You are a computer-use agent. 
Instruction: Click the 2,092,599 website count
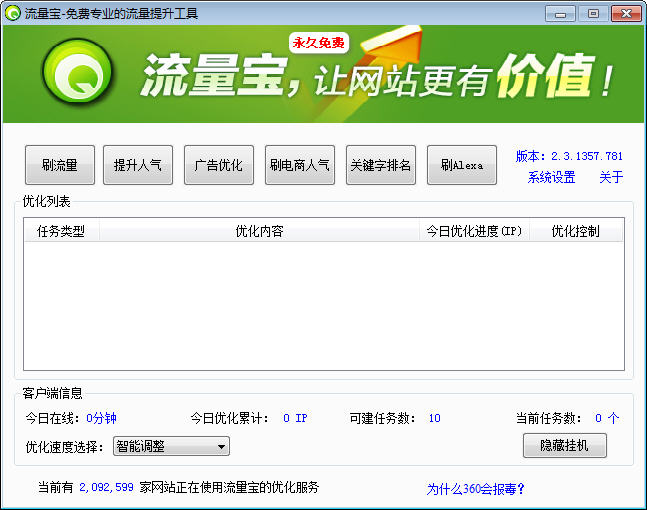[x=106, y=487]
